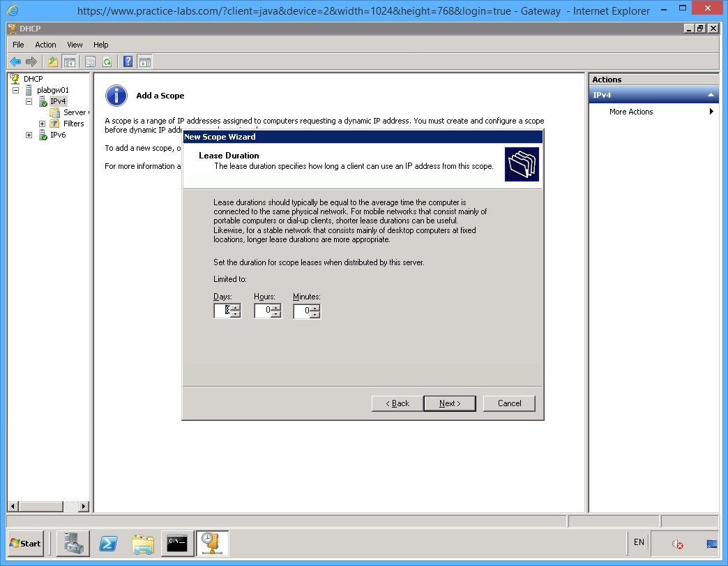
Task: Expand the IPv6 node
Action: (29, 134)
